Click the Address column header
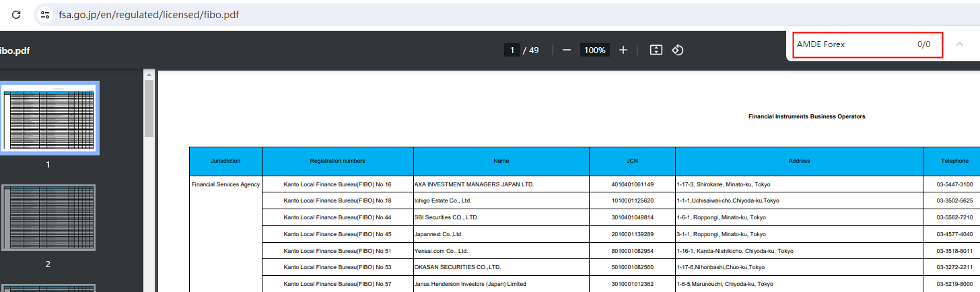The height and width of the screenshot is (292, 980). (x=799, y=161)
